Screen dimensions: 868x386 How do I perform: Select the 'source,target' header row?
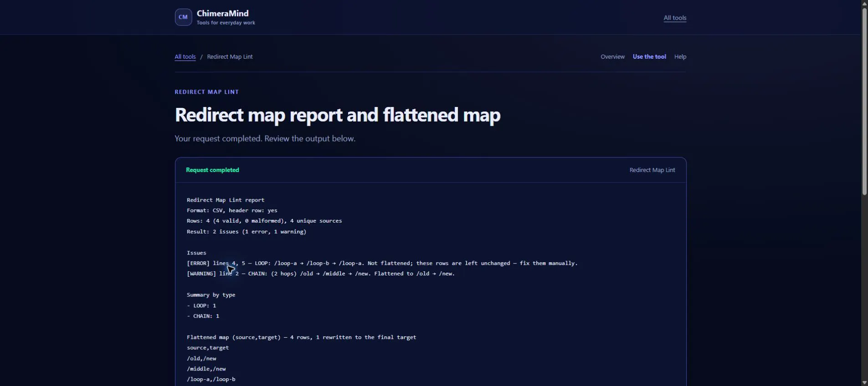pyautogui.click(x=208, y=348)
